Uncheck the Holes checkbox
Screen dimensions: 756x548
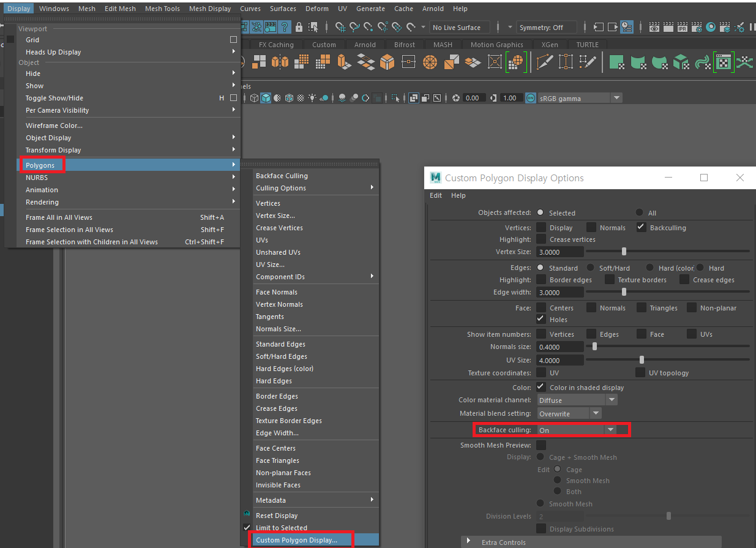click(x=541, y=319)
